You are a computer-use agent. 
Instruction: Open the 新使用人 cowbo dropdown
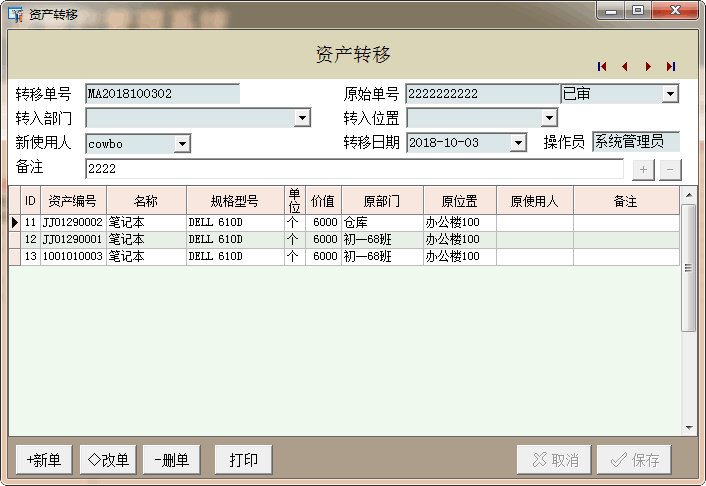tap(182, 144)
